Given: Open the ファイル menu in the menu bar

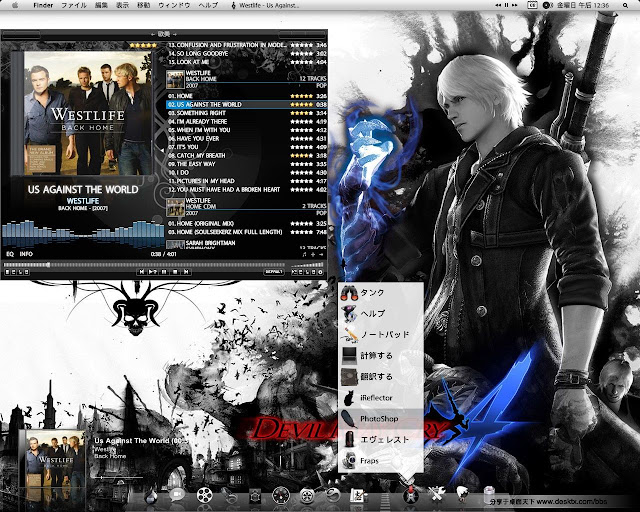Looking at the screenshot, I should pos(74,5).
